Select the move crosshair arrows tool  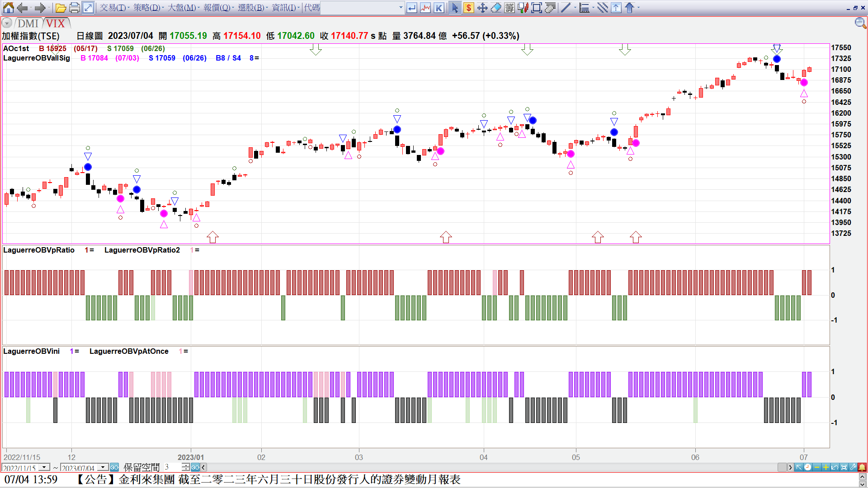pyautogui.click(x=482, y=8)
